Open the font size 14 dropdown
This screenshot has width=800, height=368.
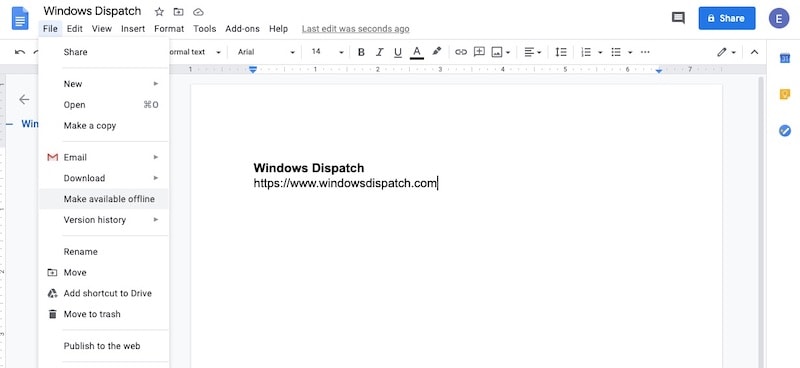coord(327,52)
